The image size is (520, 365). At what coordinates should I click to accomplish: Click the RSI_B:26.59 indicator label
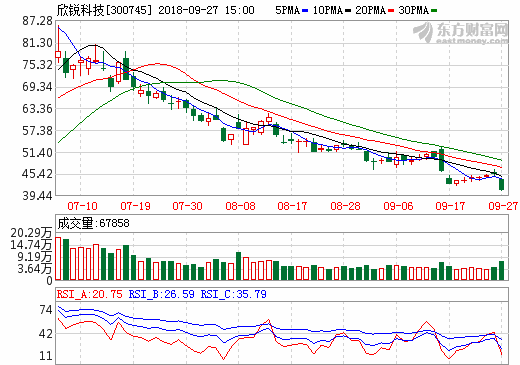click(x=162, y=294)
